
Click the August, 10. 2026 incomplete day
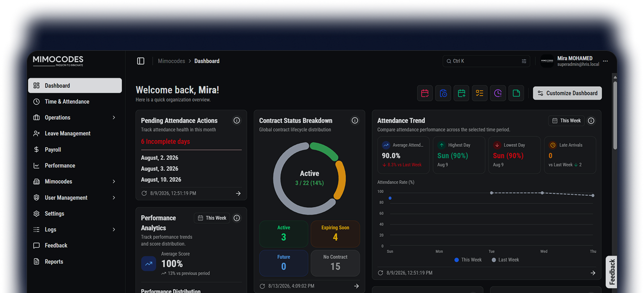coord(161,180)
